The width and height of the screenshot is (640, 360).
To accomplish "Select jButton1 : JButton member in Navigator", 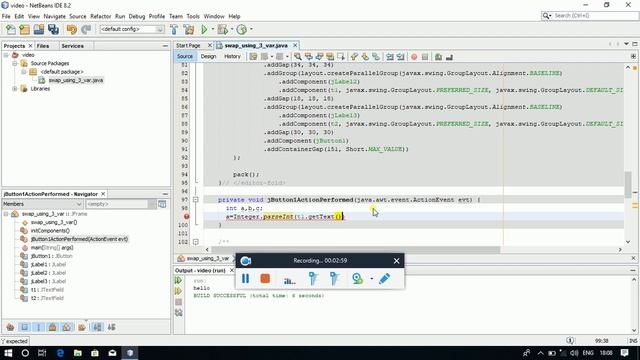I will 51,256.
